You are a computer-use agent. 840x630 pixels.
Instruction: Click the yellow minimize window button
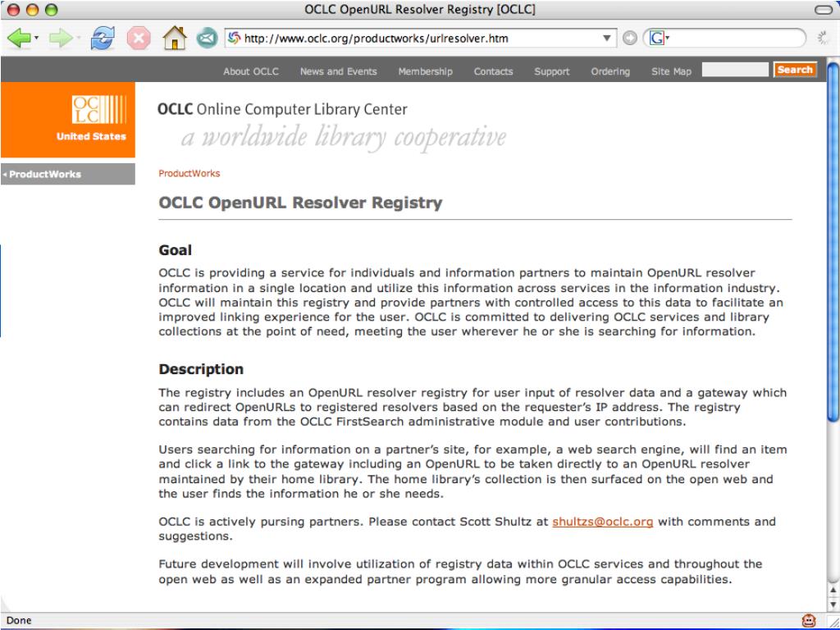pyautogui.click(x=33, y=10)
